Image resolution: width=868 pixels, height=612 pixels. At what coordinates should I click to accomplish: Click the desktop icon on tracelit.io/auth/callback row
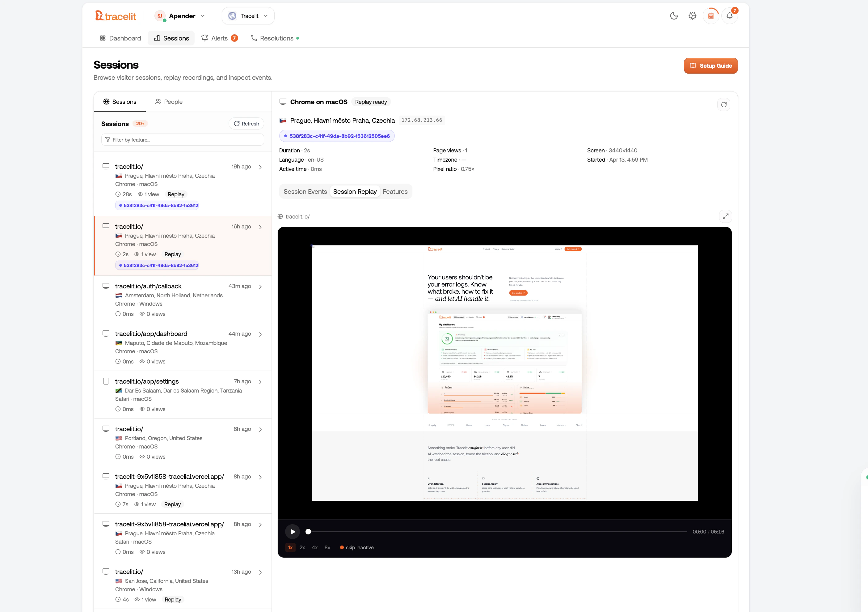click(106, 286)
